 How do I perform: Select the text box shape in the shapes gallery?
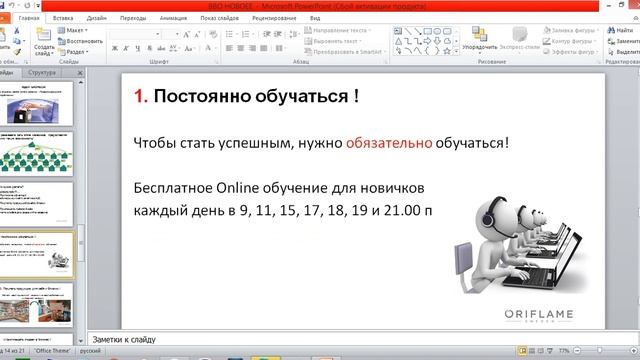pyautogui.click(x=398, y=31)
